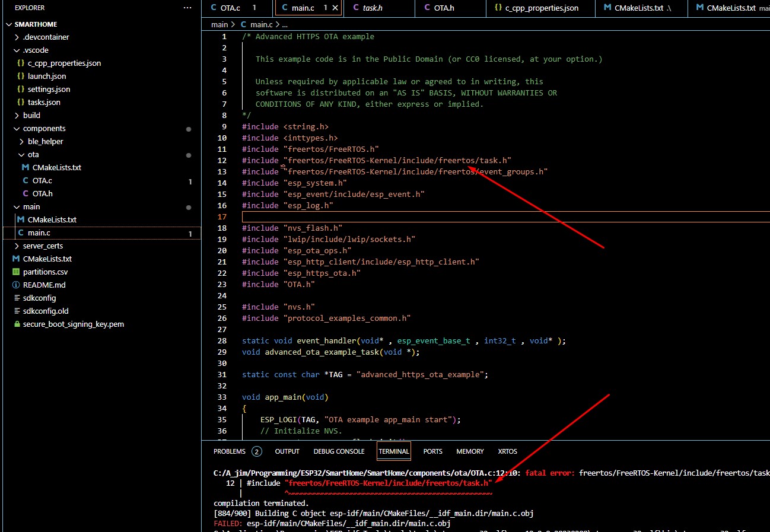The width and height of the screenshot is (770, 532).
Task: Collapse the .vscode folder
Action: (16, 50)
